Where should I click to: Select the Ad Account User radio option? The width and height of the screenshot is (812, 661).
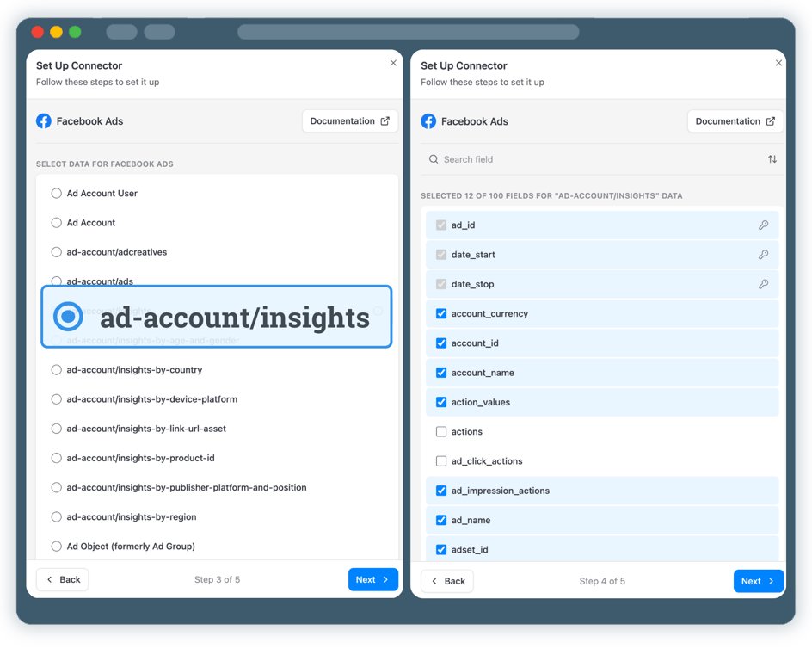[x=57, y=194]
